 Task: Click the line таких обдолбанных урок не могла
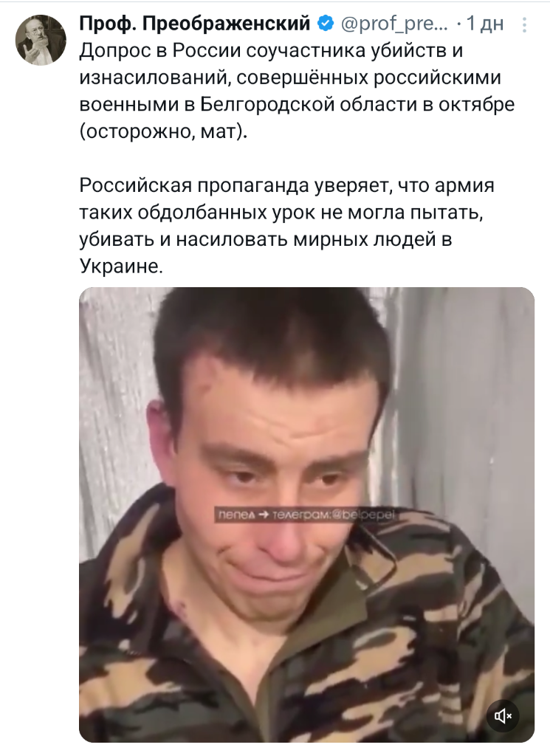click(x=281, y=212)
